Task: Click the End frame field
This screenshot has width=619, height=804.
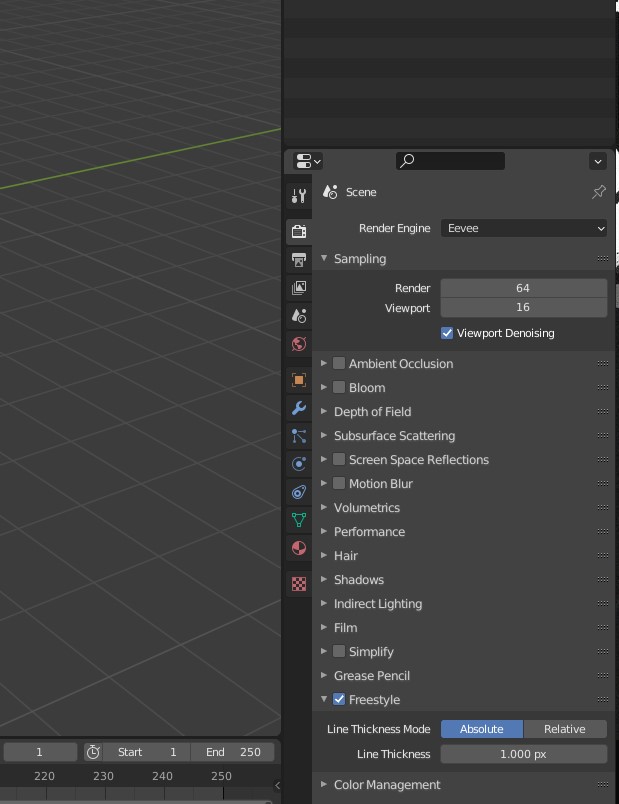Action: [x=233, y=752]
